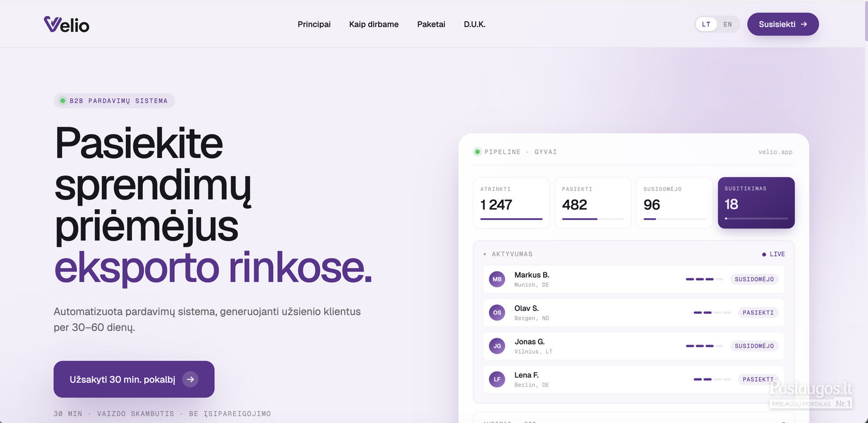The height and width of the screenshot is (423, 868).
Task: Click the OS avatar for Olav S.
Action: (x=497, y=313)
